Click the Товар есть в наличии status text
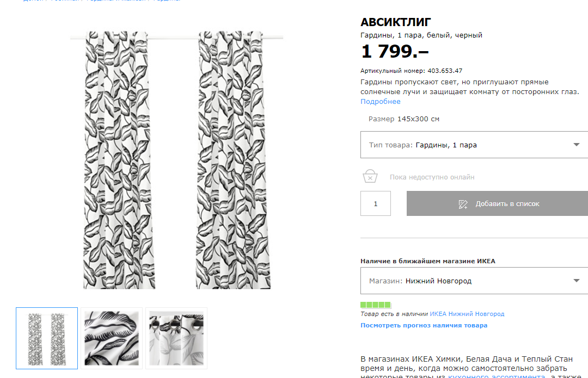 (x=394, y=314)
